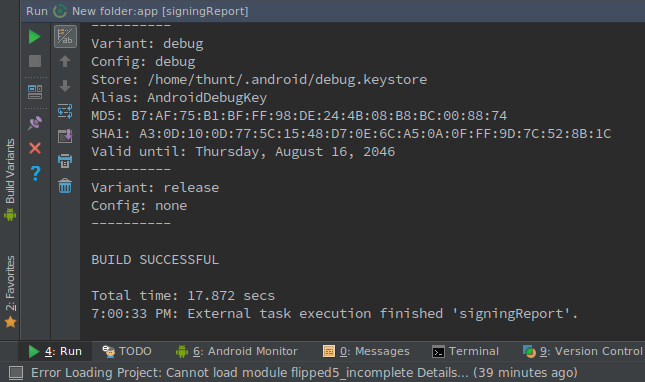
Task: Open the Terminal tool window
Action: click(x=465, y=351)
